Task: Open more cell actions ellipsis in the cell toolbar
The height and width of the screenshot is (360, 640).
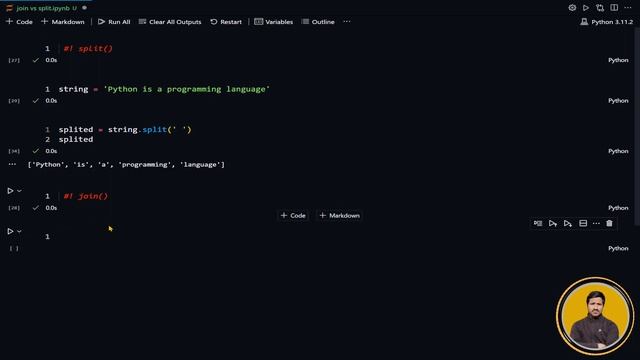Action: pos(596,223)
